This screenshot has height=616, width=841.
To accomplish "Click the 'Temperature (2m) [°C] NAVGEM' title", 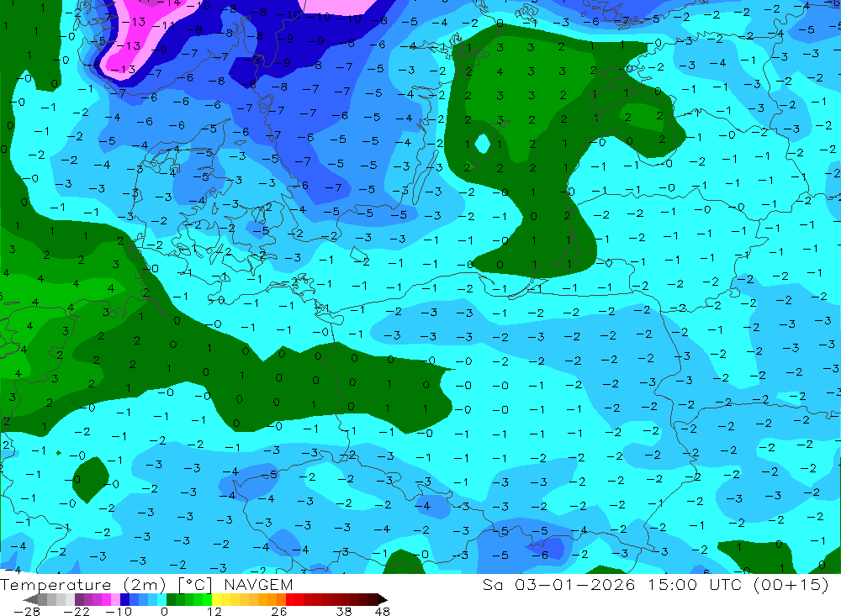I will pos(146,584).
